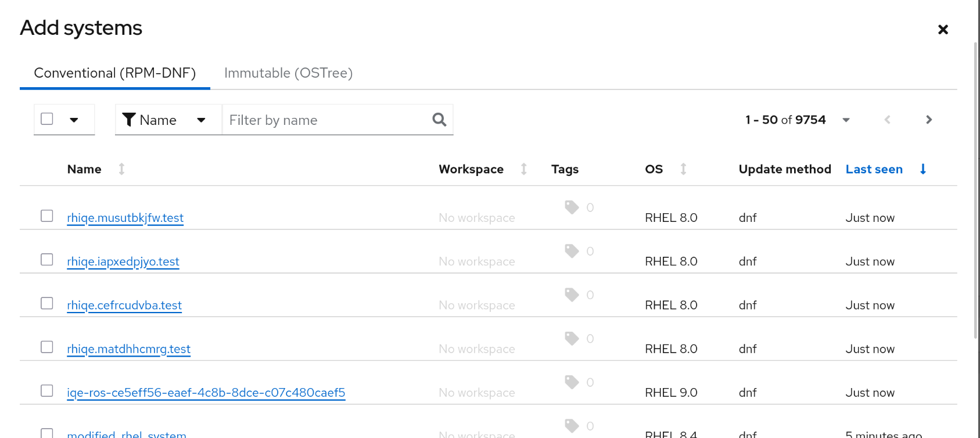Screen dimensions: 980x438
Task: Expand the 1 - 50 of 9754 pagination menu
Action: 846,120
